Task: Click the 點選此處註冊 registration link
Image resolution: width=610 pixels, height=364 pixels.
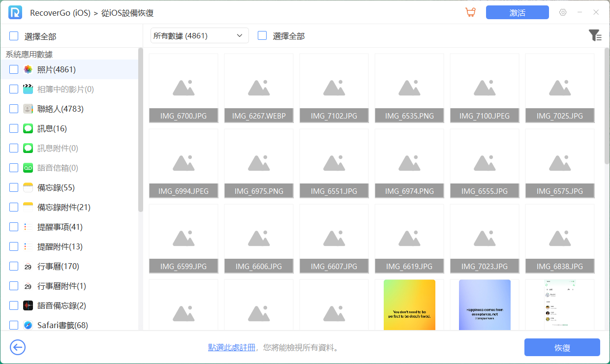Action: click(231, 348)
